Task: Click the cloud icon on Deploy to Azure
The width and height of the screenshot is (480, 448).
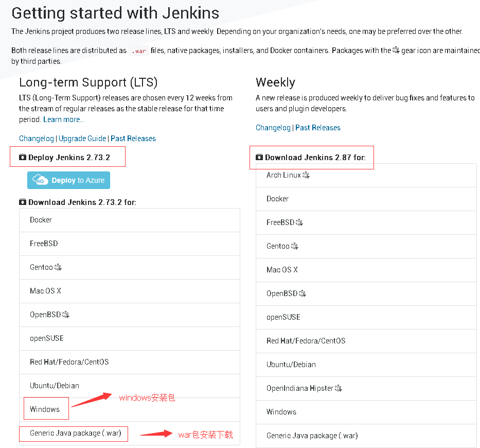Action: (41, 180)
